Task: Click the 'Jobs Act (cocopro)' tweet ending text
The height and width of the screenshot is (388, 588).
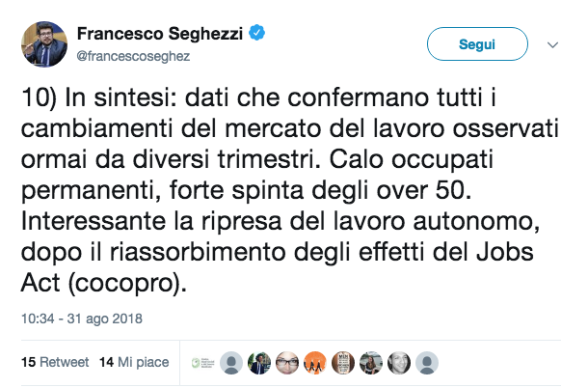Action: pyautogui.click(x=277, y=267)
